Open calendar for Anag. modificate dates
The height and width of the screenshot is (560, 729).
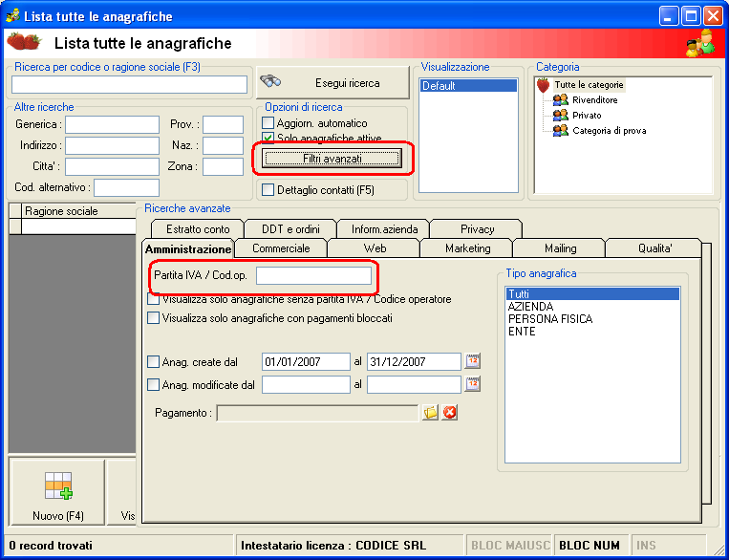click(473, 384)
